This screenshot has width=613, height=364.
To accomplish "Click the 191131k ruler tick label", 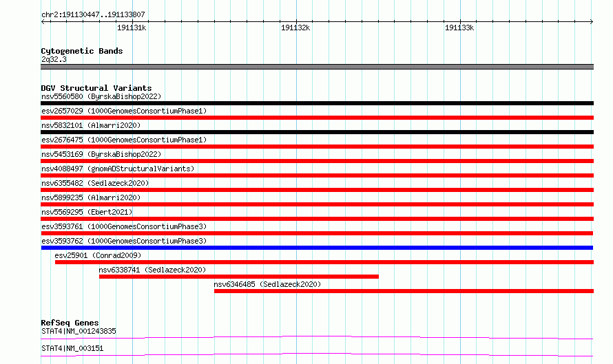I will tap(132, 28).
